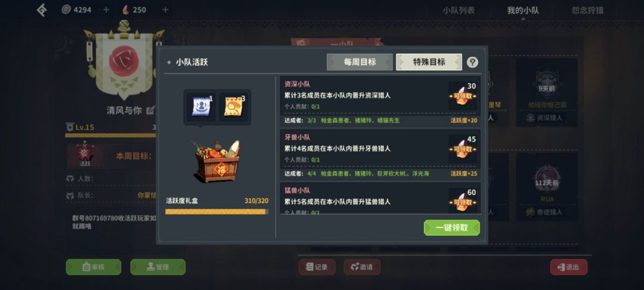Add more coins with the plus beside 4294
This screenshot has width=644, height=290.
pyautogui.click(x=106, y=10)
